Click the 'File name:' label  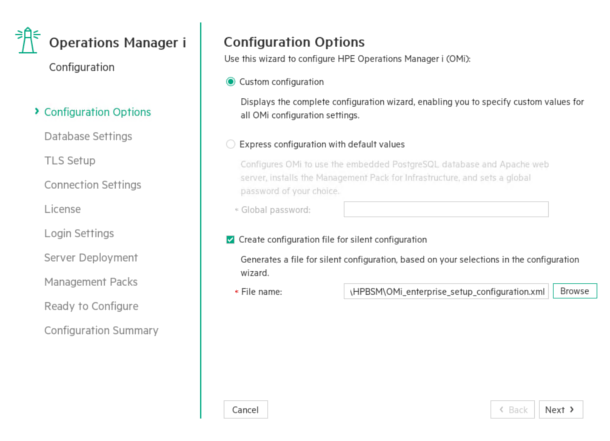coord(261,292)
